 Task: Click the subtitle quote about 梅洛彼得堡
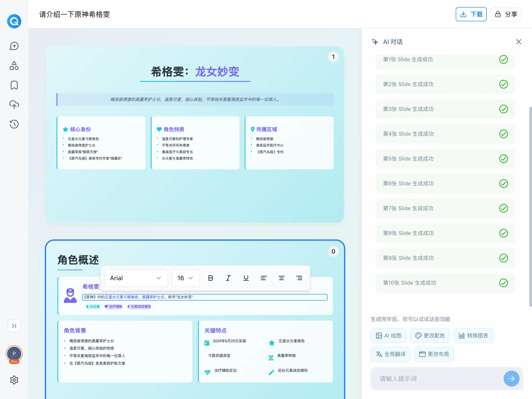(195, 99)
